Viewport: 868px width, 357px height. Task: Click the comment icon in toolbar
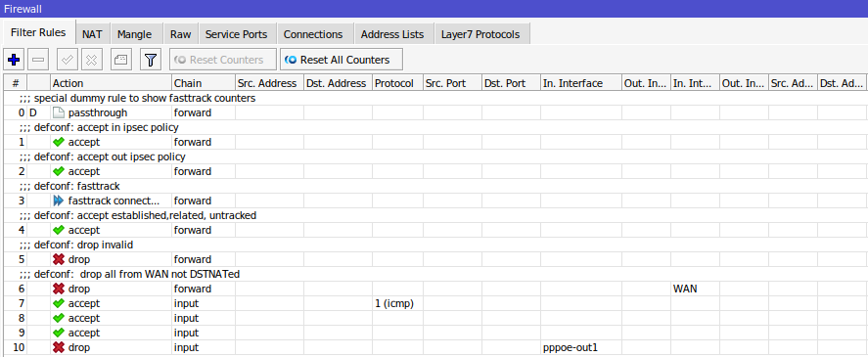tap(121, 60)
